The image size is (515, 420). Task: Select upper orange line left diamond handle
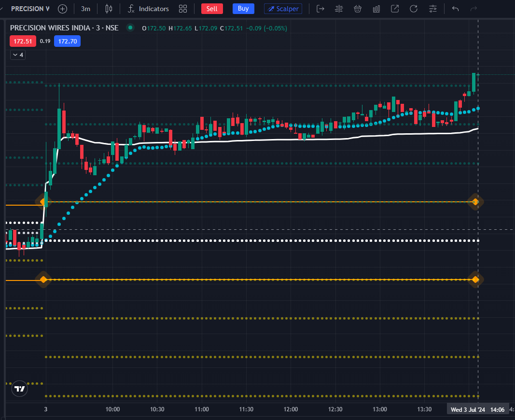43,202
